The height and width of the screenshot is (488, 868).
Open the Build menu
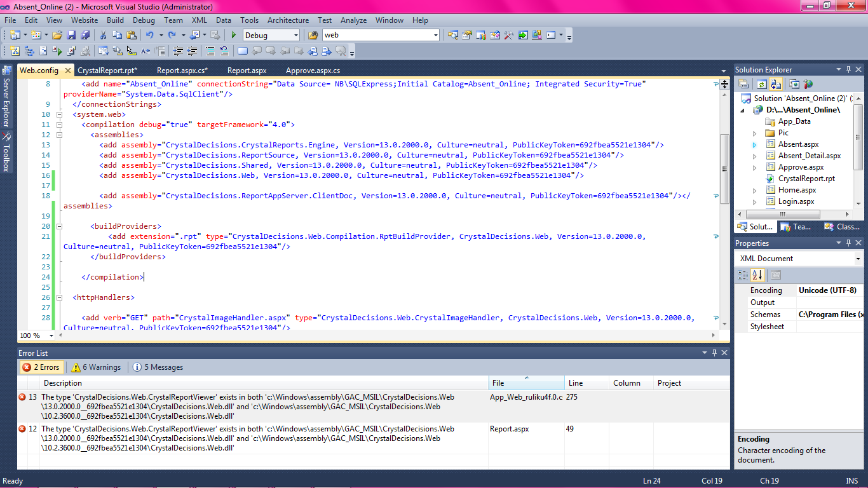pos(115,20)
